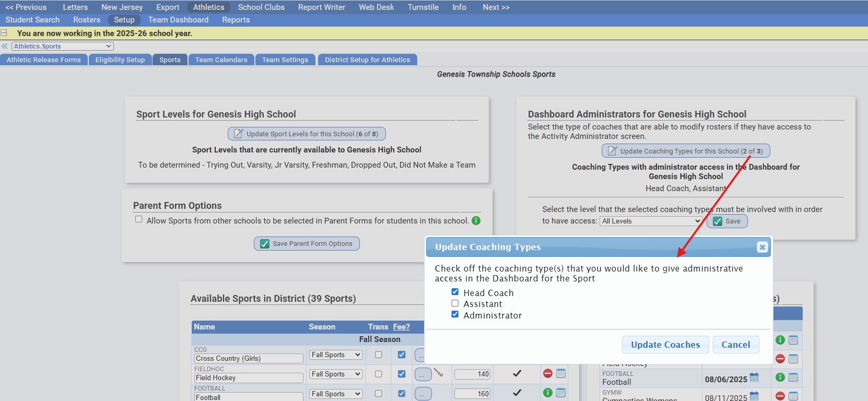Check the Assistant coaching type
The image size is (868, 401).
[455, 303]
